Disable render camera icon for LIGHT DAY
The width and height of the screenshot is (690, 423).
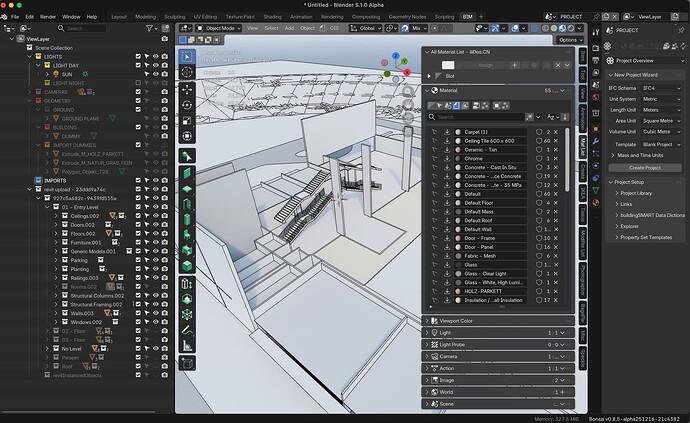[165, 65]
